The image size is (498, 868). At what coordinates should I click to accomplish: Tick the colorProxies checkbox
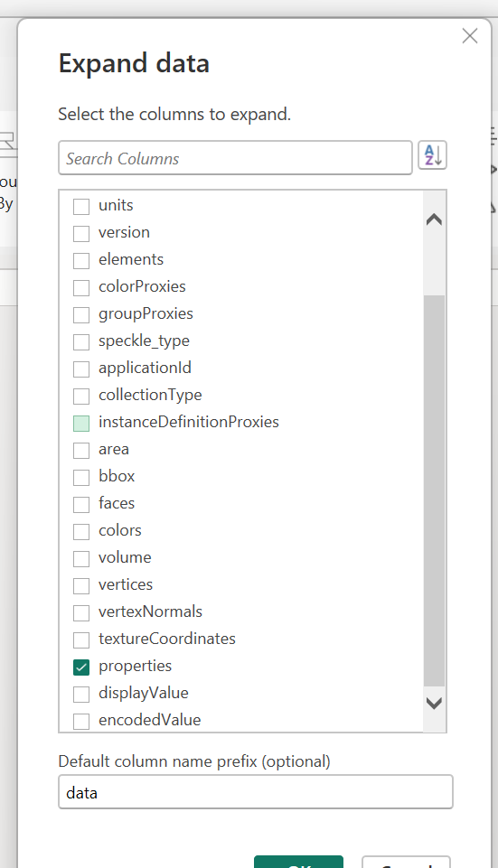pyautogui.click(x=81, y=288)
